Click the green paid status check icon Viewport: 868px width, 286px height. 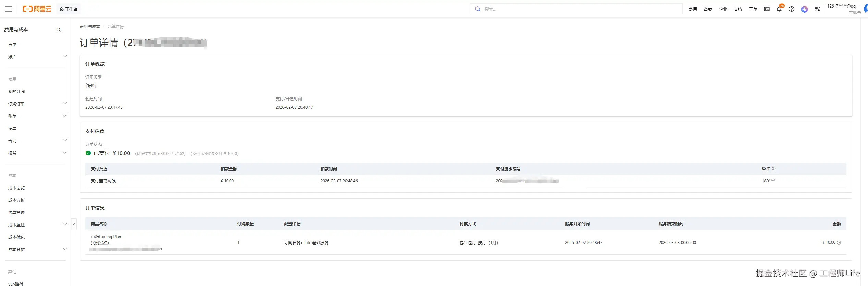tap(88, 153)
